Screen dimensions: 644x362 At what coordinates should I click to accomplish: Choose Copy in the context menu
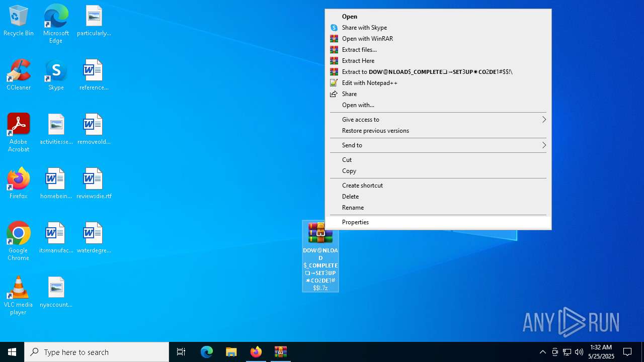tap(438, 171)
